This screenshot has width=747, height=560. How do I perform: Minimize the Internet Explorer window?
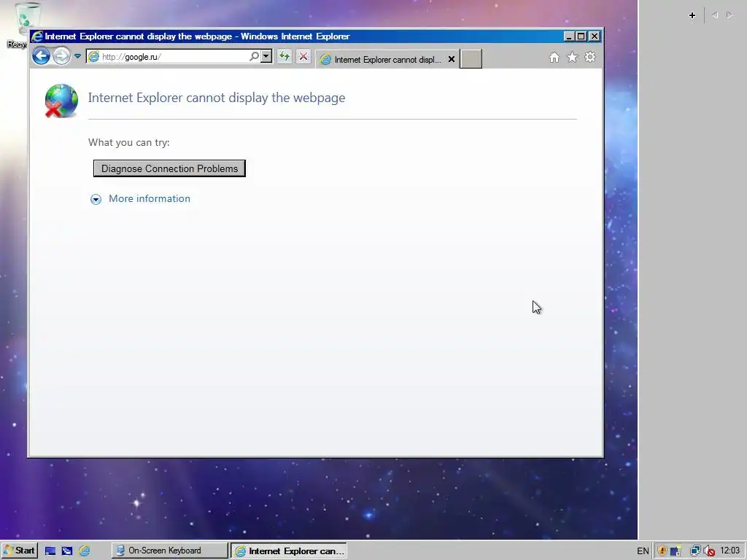click(x=569, y=36)
